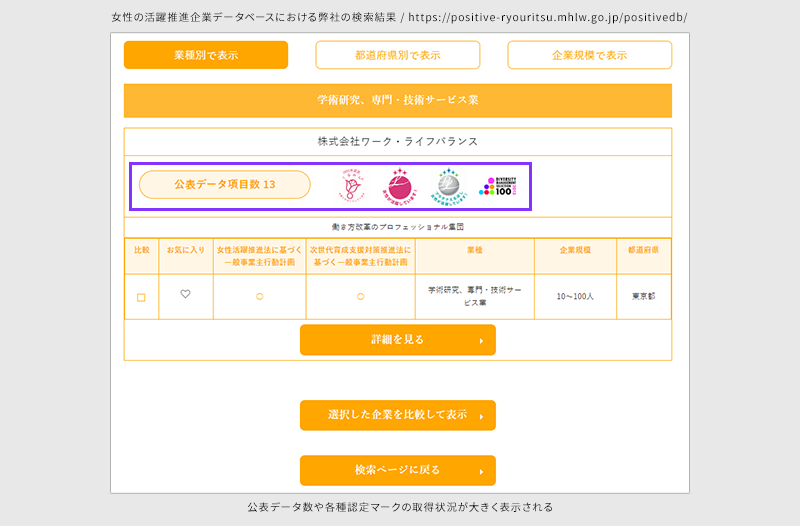Click the circle under 女性活躍推進法 column
Viewport: 800px width, 526px height.
point(259,296)
